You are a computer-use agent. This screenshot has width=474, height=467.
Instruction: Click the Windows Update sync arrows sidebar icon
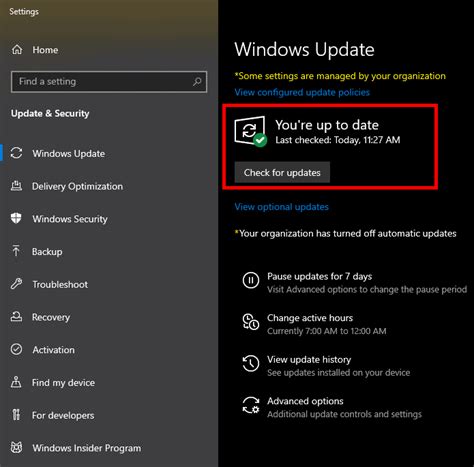(x=16, y=153)
